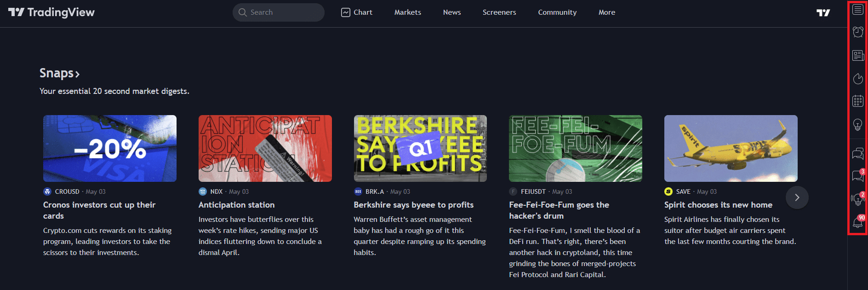The width and height of the screenshot is (868, 290).
Task: Open the -20% VISA card thumbnail
Action: (x=110, y=148)
